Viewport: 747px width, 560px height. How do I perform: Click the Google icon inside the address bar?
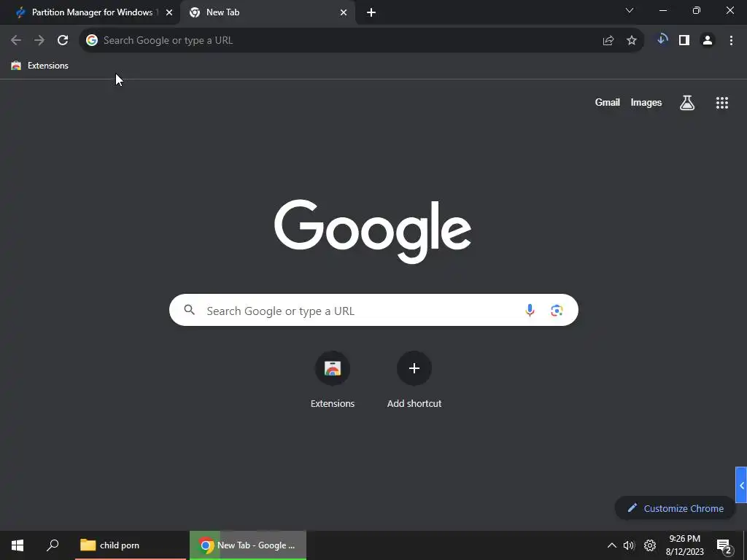92,41
